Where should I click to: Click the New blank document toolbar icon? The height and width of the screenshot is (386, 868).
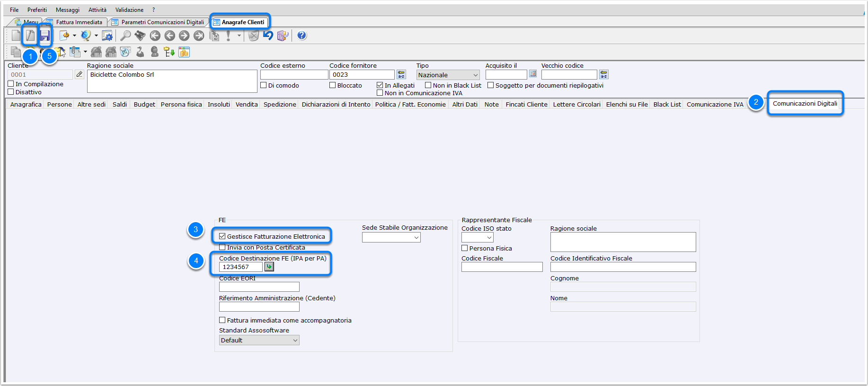click(x=16, y=36)
